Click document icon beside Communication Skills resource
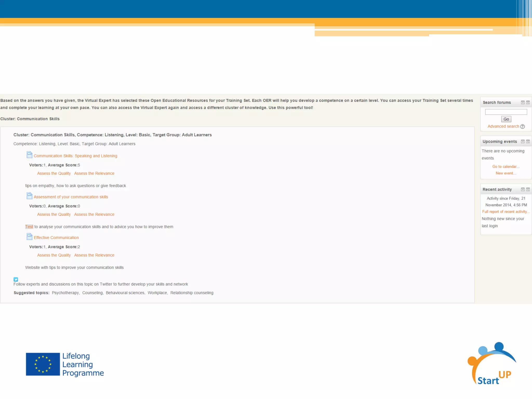The height and width of the screenshot is (399, 532). 29,155
